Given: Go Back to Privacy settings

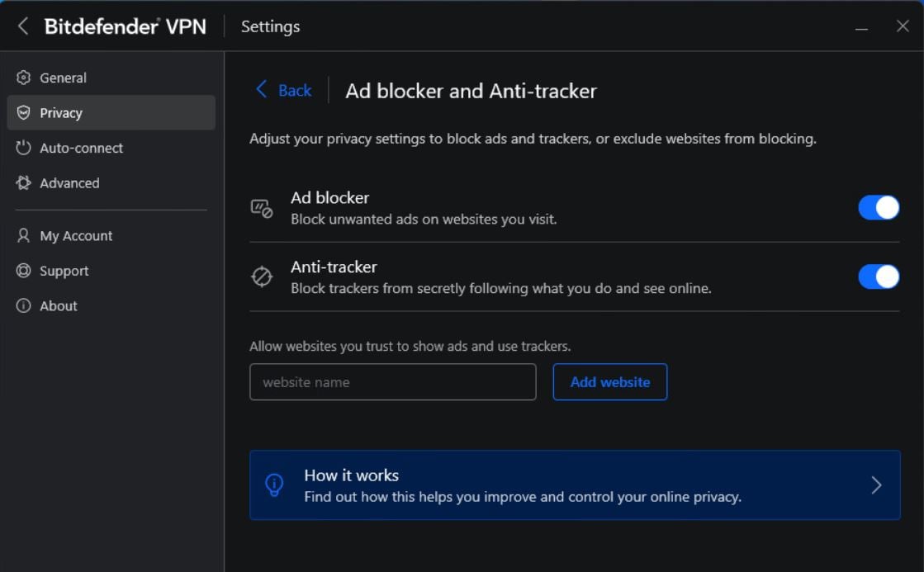Looking at the screenshot, I should coord(294,91).
